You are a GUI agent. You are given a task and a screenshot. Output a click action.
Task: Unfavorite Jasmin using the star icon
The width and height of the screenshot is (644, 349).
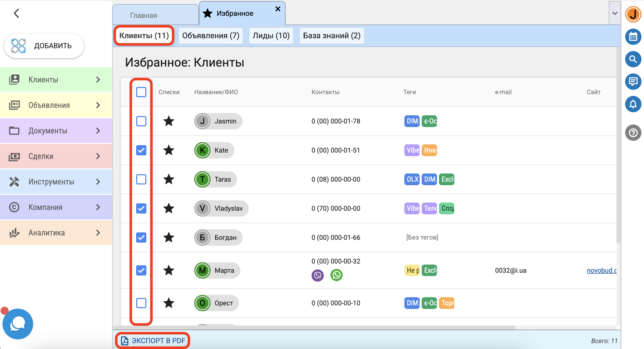point(169,121)
